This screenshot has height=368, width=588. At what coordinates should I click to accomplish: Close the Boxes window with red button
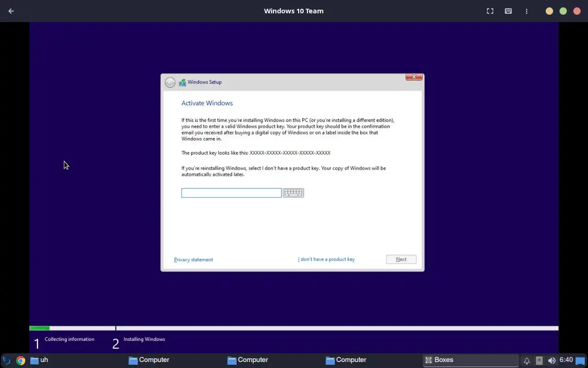click(x=577, y=11)
